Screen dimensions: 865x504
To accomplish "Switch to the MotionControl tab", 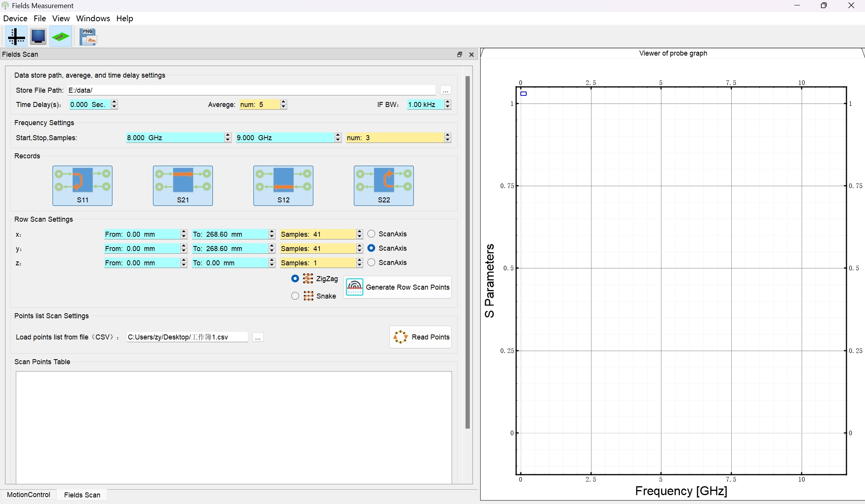I will 29,495.
